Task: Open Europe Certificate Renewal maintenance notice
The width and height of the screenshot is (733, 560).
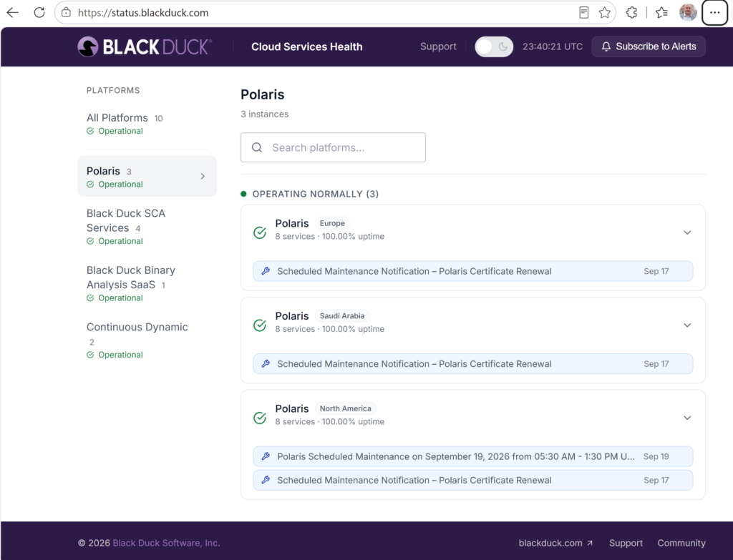Action: click(472, 271)
